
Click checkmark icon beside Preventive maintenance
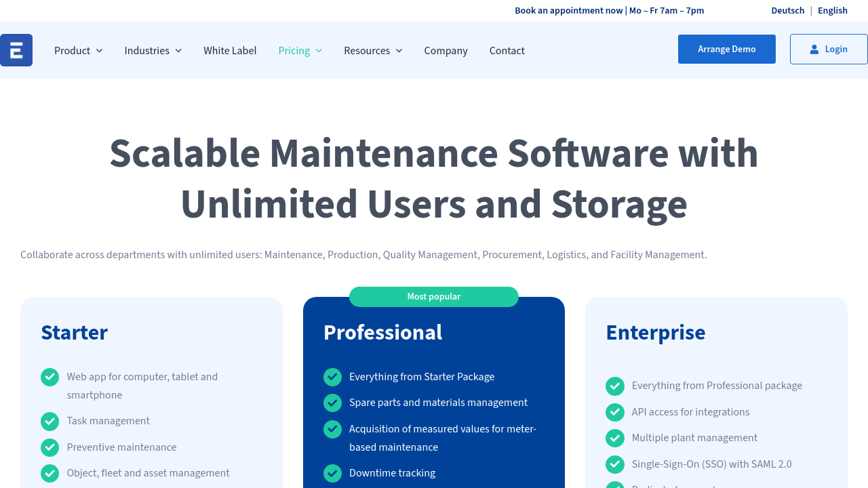click(x=50, y=447)
